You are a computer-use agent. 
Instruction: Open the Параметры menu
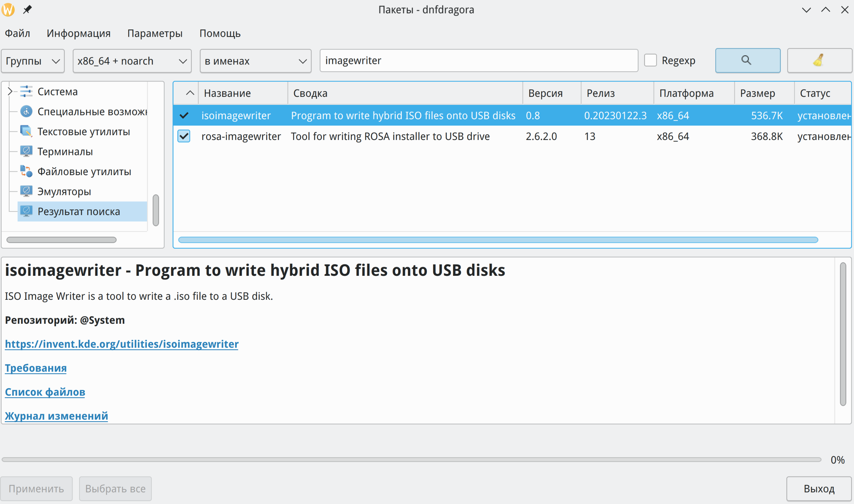click(x=155, y=33)
